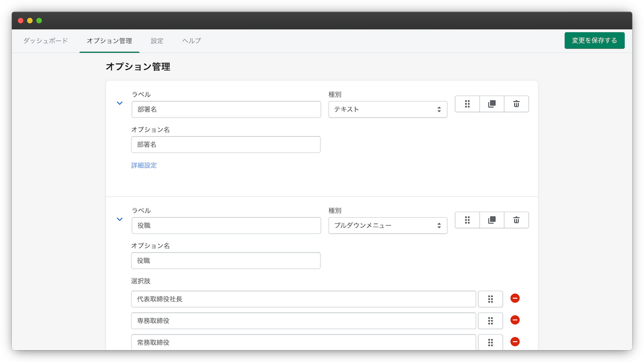Click the 変更を保存する button
The height and width of the screenshot is (362, 644).
595,40
